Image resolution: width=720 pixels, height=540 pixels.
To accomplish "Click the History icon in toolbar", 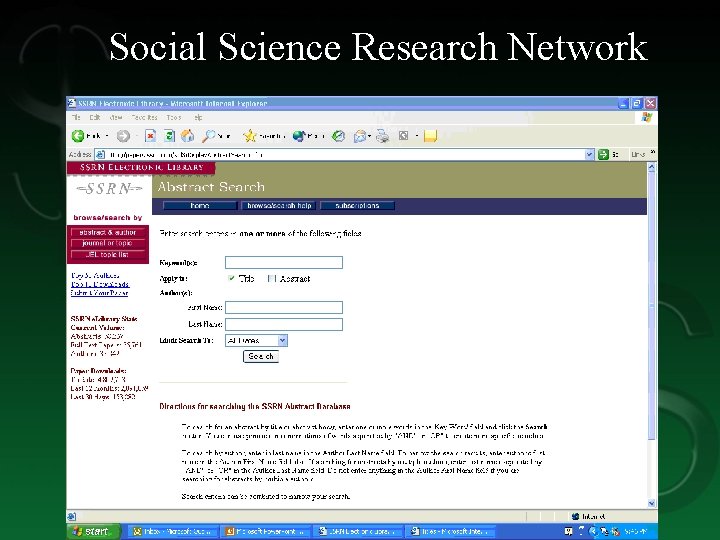I will [x=339, y=136].
